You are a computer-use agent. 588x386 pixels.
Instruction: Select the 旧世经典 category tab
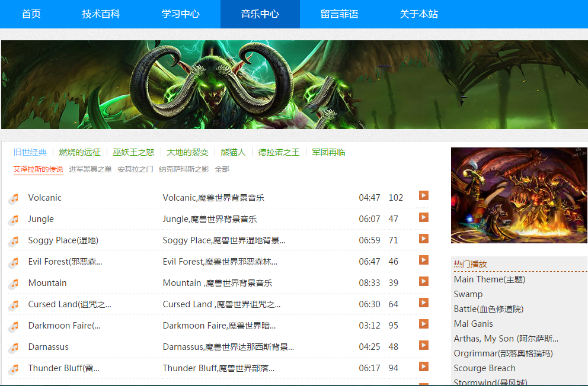point(30,152)
